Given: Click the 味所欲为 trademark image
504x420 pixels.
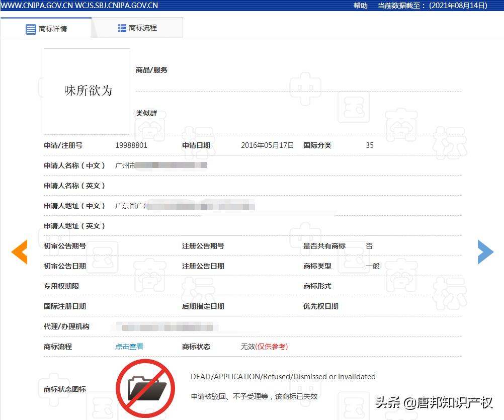Looking at the screenshot, I should [x=87, y=91].
